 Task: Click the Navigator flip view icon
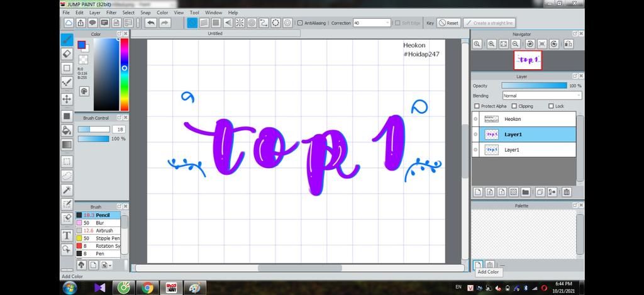tap(568, 45)
